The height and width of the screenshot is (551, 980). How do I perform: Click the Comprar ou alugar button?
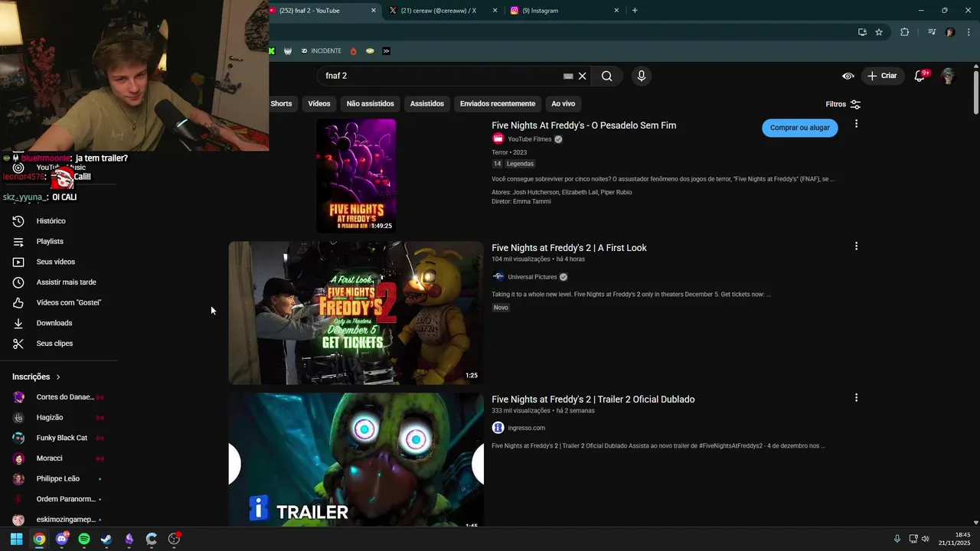[799, 128]
